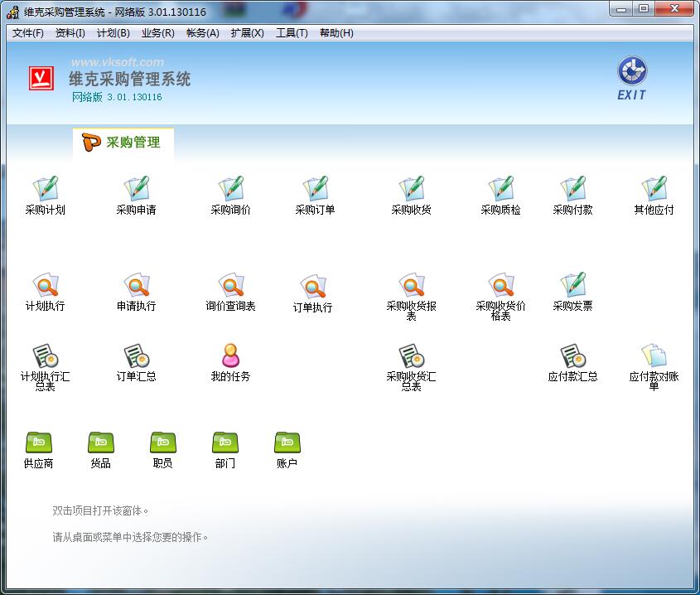This screenshot has width=700, height=595.
Task: Open the 采购付款 icon
Action: tap(572, 188)
